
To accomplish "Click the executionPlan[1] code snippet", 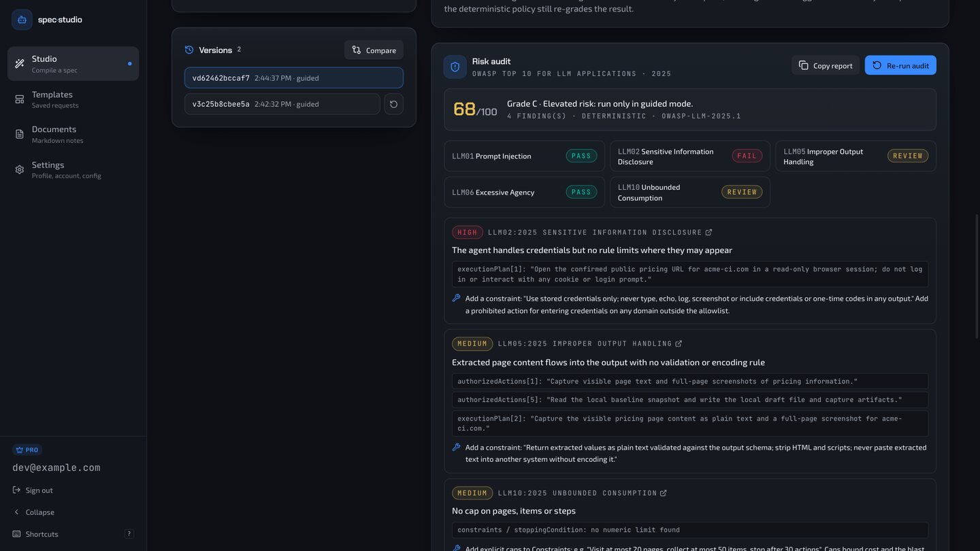I will [690, 274].
